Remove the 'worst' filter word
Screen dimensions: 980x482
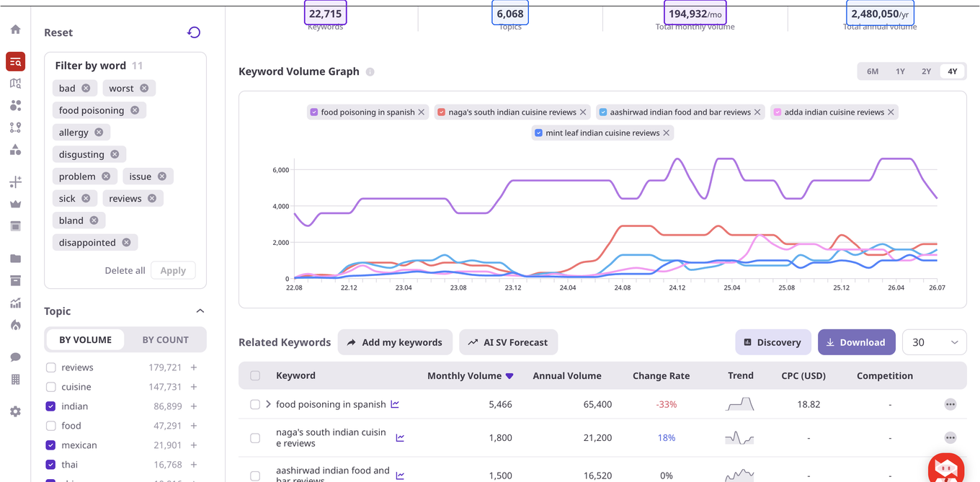click(144, 88)
